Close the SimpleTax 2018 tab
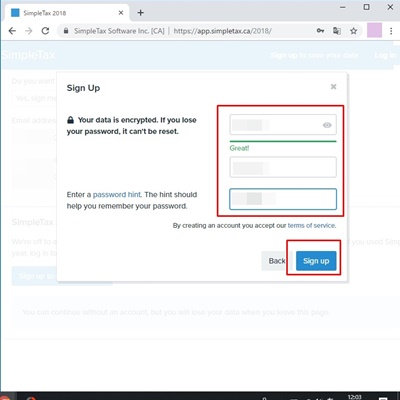The image size is (400, 400). coord(121,13)
